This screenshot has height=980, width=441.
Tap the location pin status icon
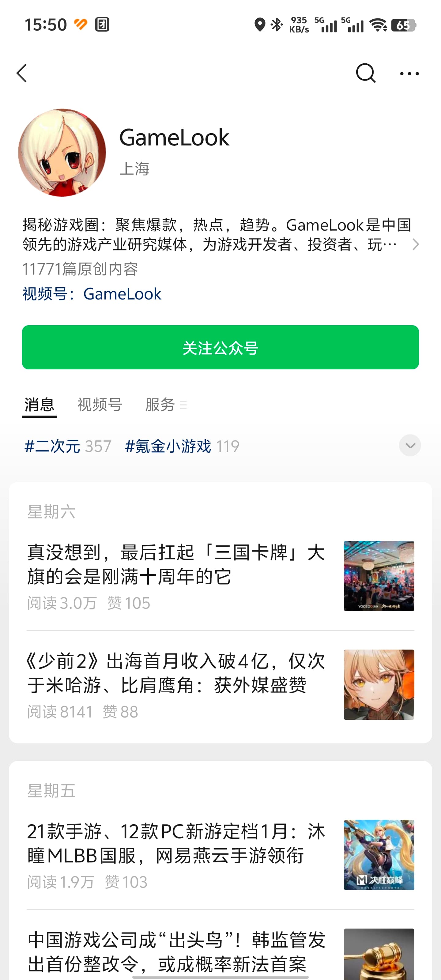pyautogui.click(x=259, y=25)
